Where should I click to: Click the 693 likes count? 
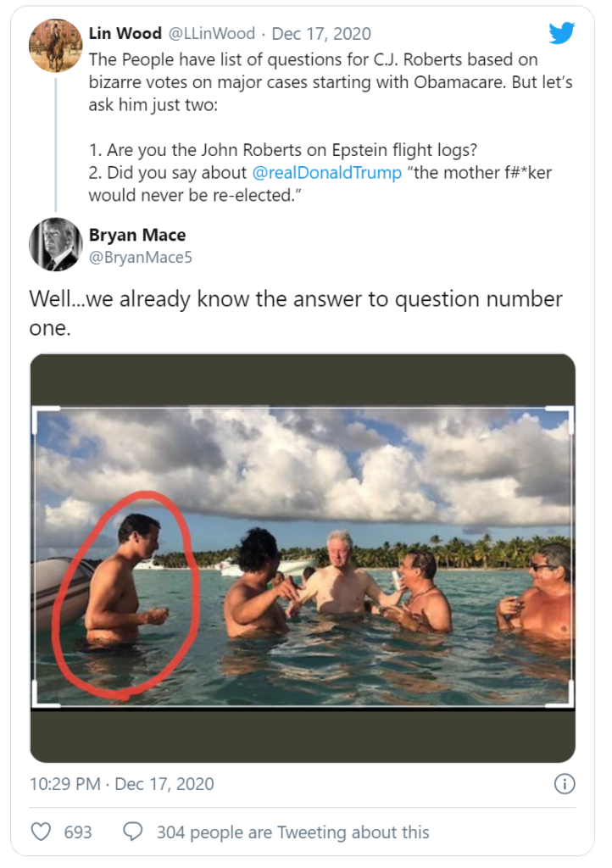78,832
